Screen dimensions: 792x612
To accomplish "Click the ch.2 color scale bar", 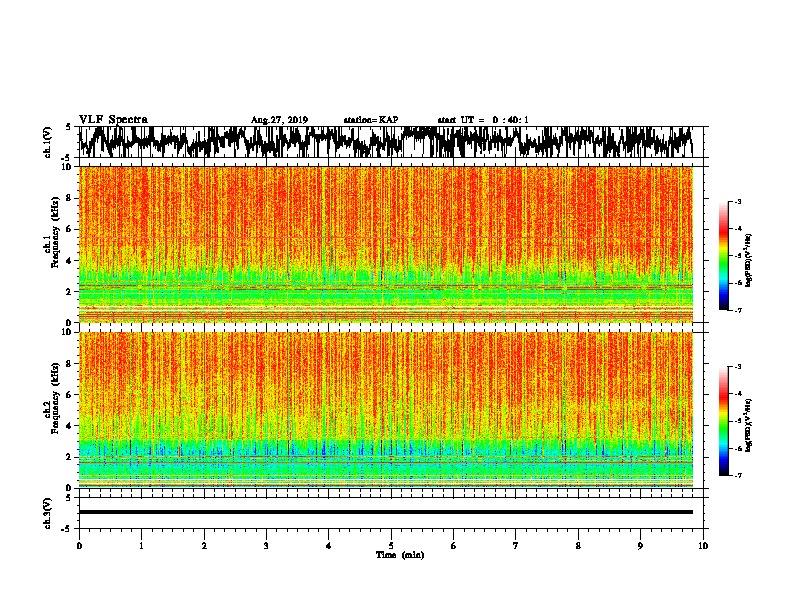I will 723,421.
